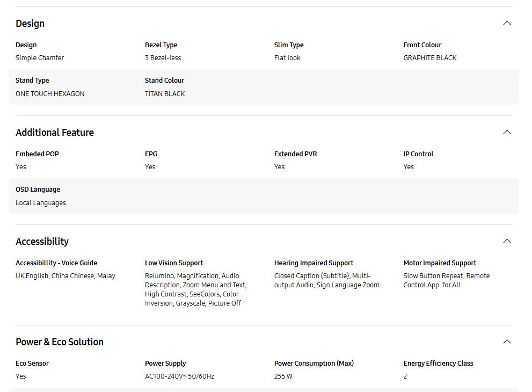This screenshot has width=532, height=392.
Task: Select the GRAPHITE BLACK front colour value
Action: [430, 58]
